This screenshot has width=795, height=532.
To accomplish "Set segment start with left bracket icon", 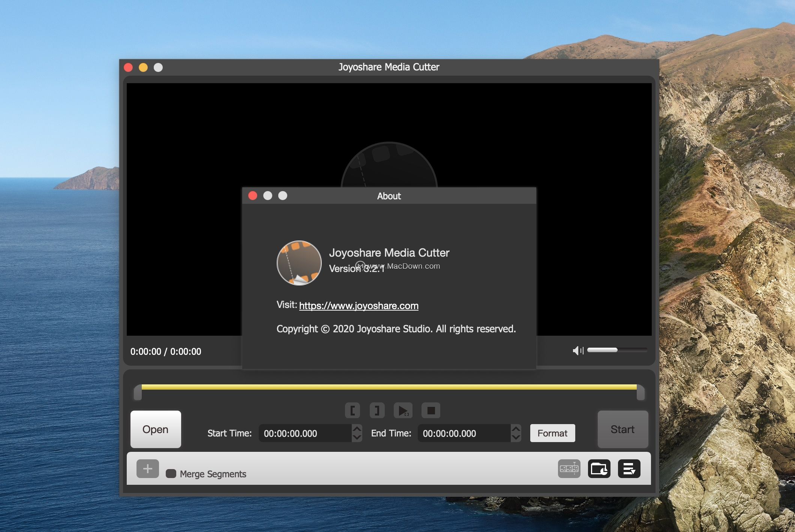I will (x=352, y=410).
